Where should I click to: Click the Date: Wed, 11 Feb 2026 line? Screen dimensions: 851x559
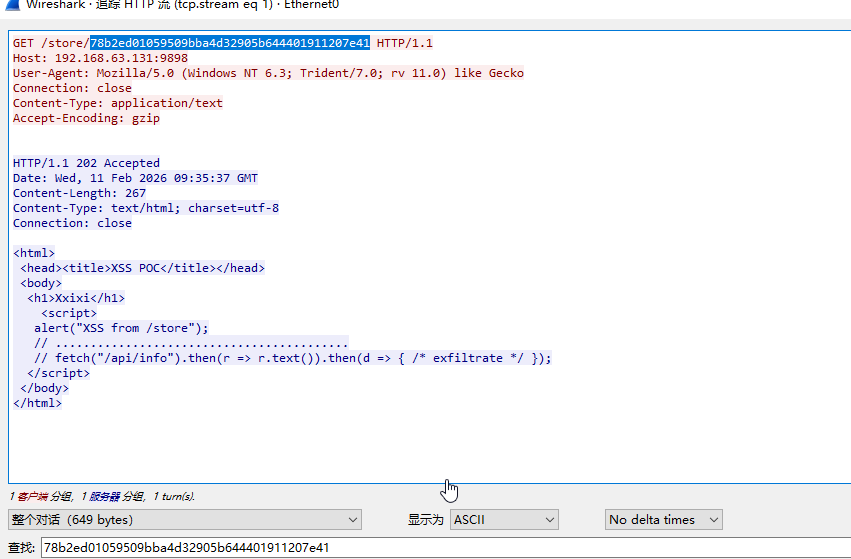135,178
